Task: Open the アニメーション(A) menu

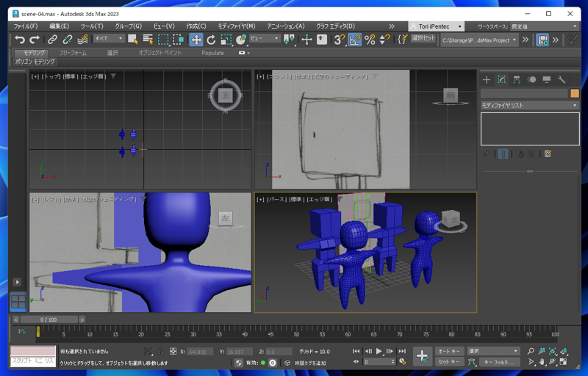Action: [286, 26]
